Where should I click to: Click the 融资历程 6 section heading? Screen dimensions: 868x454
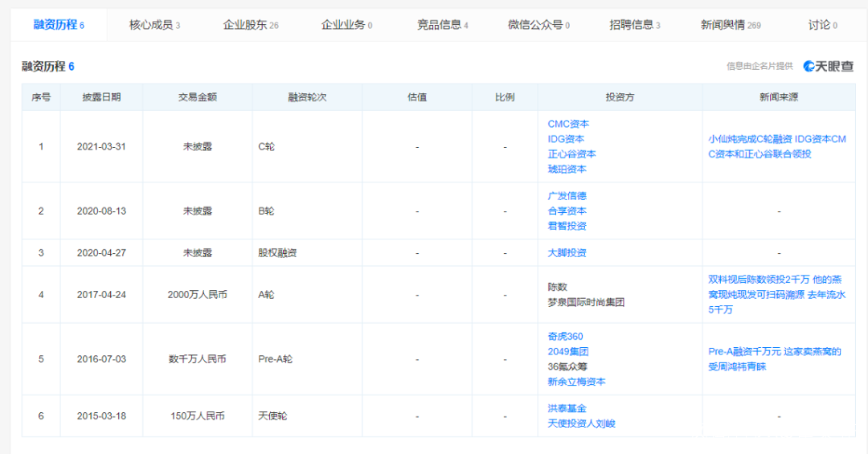click(48, 67)
